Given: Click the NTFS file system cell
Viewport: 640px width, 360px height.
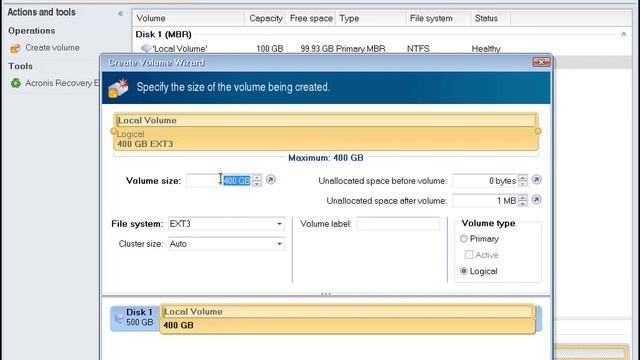Looking at the screenshot, I should pos(418,49).
